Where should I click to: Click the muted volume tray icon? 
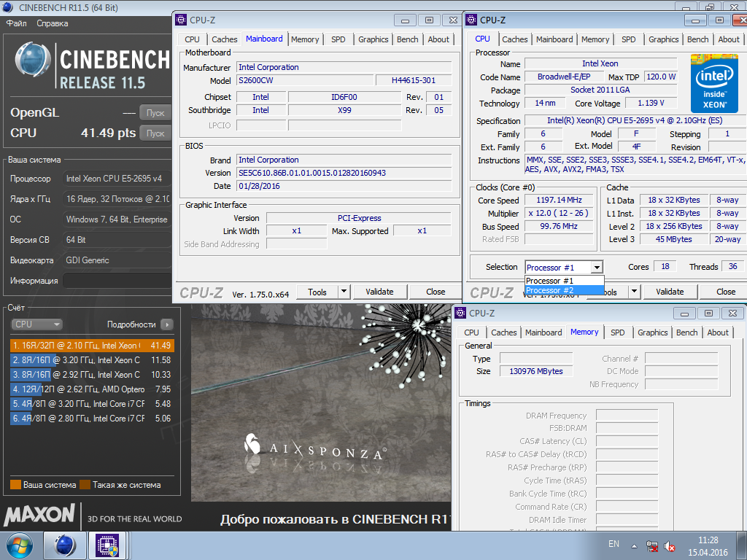point(670,546)
